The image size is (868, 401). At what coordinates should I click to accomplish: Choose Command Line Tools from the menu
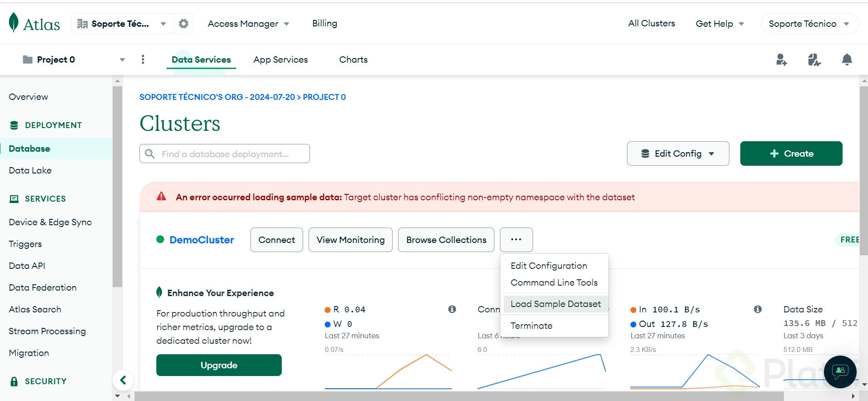tap(554, 282)
